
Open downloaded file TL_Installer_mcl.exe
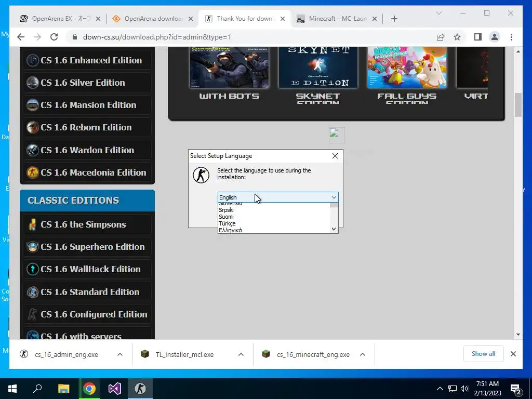184,354
